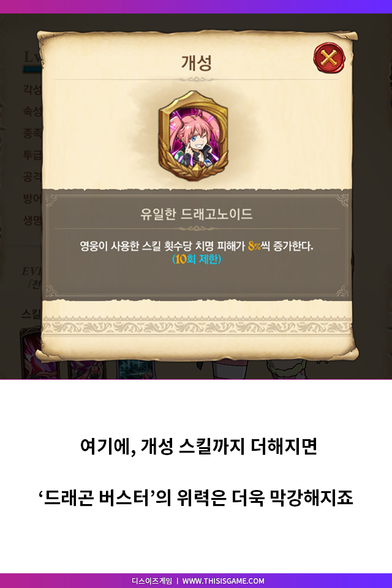Tap the pink-haired hero portrait badge

click(x=193, y=136)
